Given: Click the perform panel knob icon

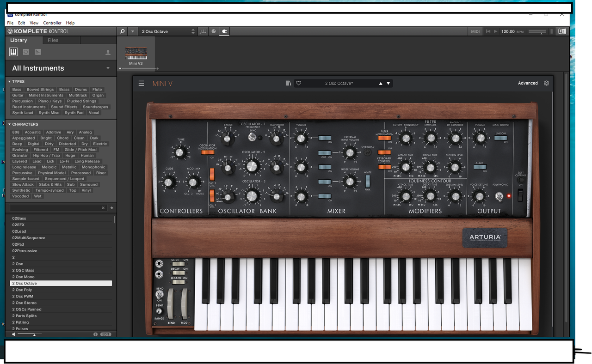Looking at the screenshot, I should point(214,31).
